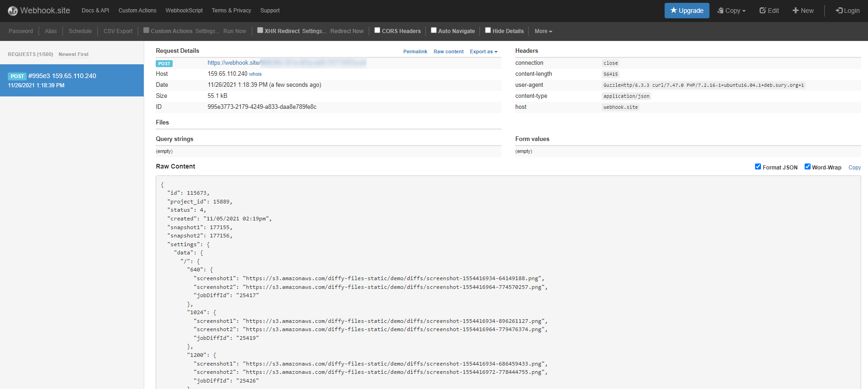Toggle the Auto Navigate checkbox
Image resolution: width=868 pixels, height=389 pixels.
(434, 30)
